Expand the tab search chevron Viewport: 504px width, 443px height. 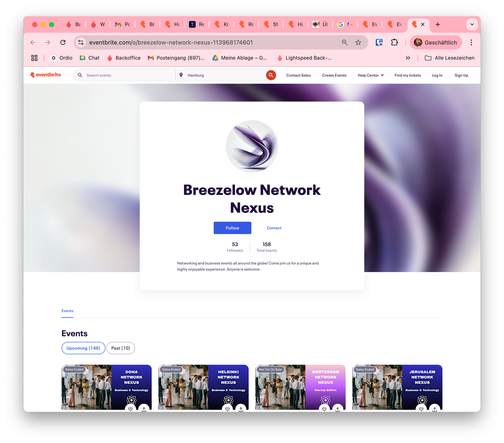coord(472,24)
